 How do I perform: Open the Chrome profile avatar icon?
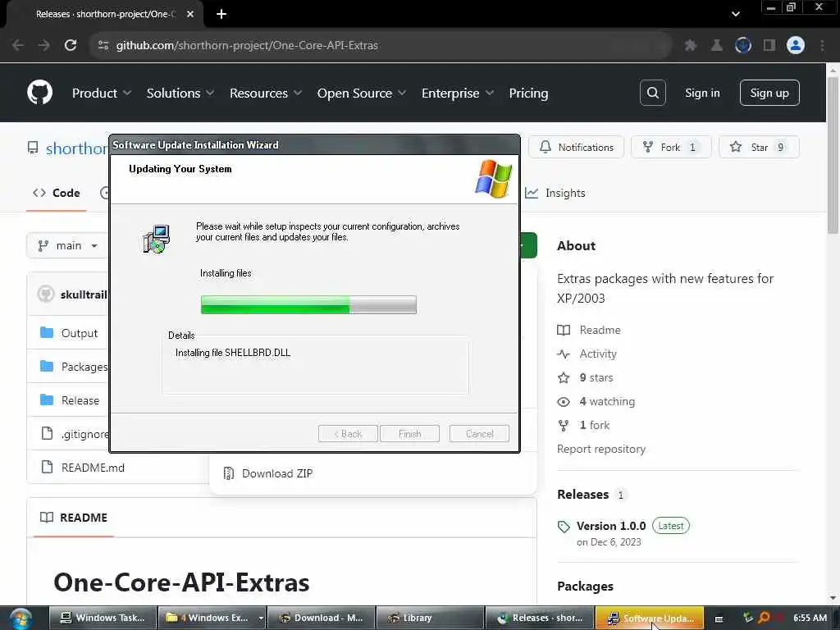pyautogui.click(x=795, y=46)
